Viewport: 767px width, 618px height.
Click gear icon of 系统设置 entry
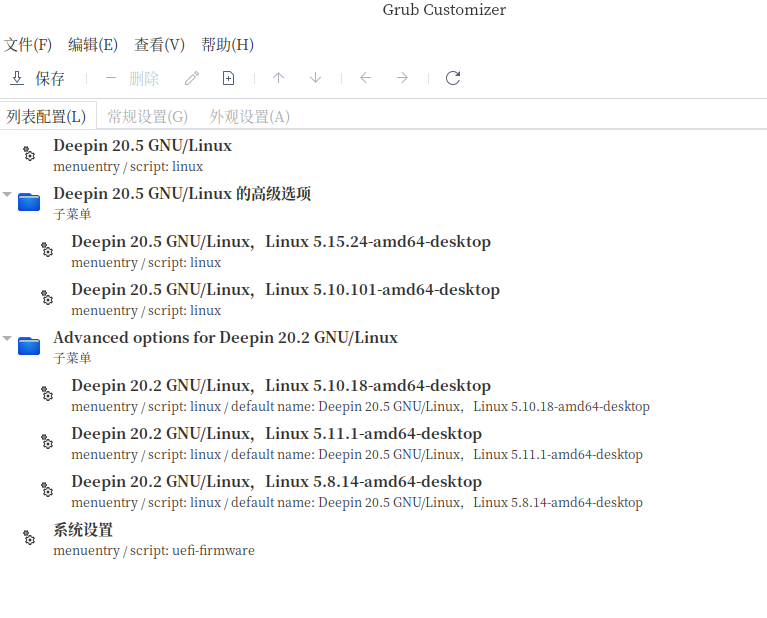coord(29,537)
